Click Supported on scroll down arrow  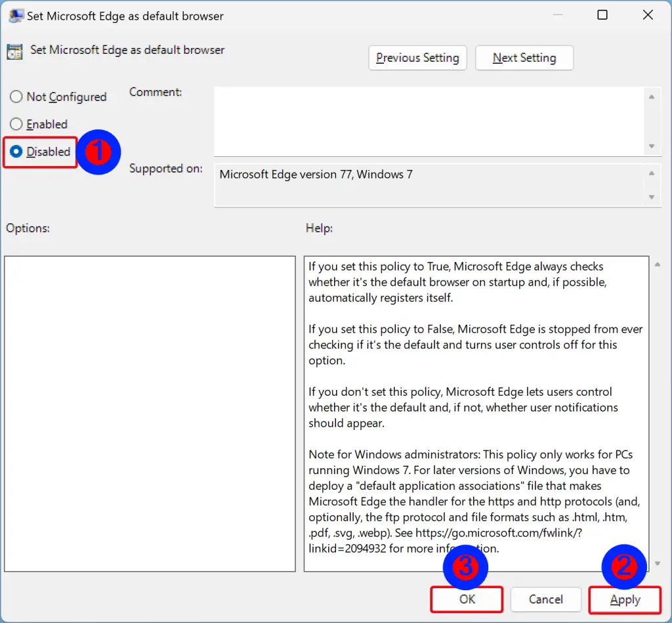click(652, 197)
